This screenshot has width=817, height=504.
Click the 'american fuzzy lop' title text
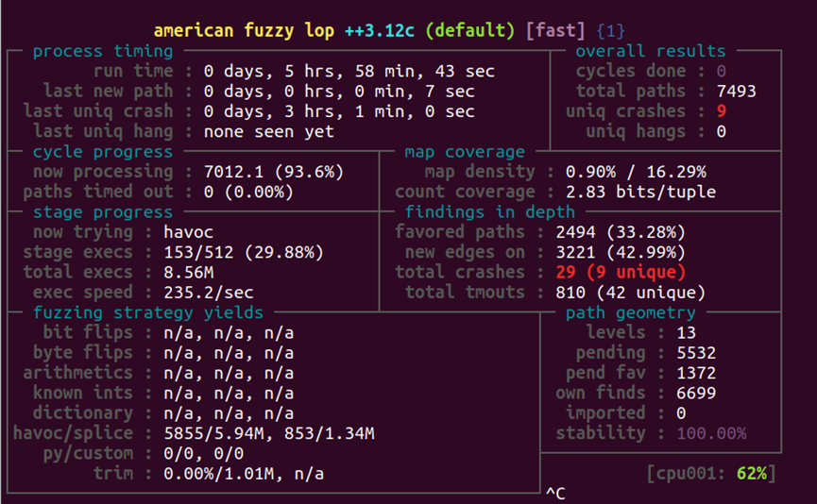244,31
